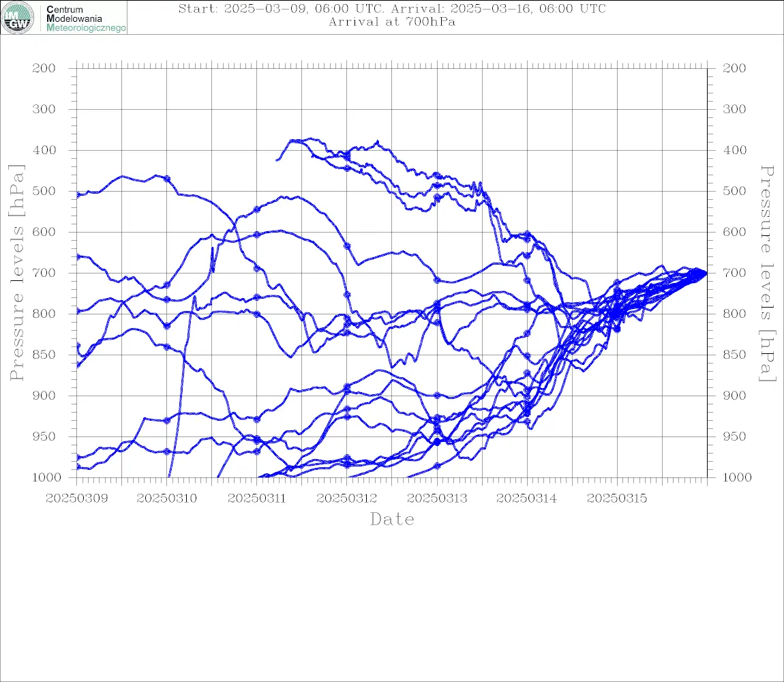
Task: Click the Start and Arrival title line
Action: 392,8
